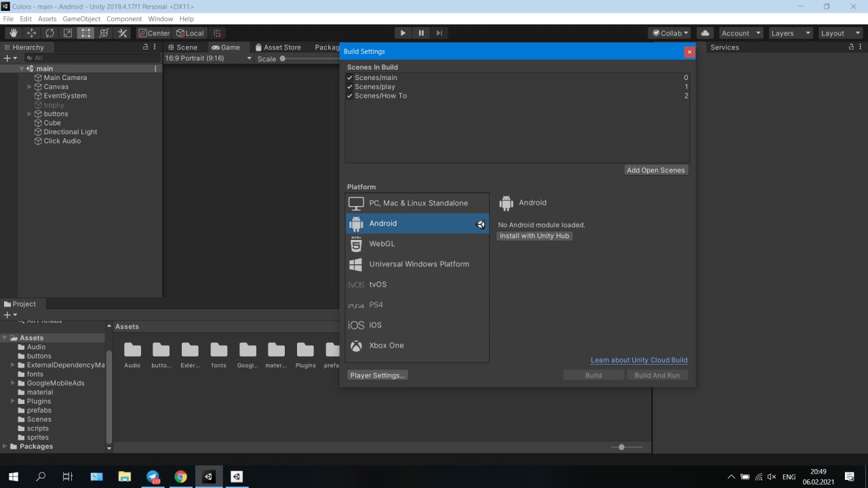Open the Collab dropdown
868x488 pixels.
pyautogui.click(x=669, y=33)
